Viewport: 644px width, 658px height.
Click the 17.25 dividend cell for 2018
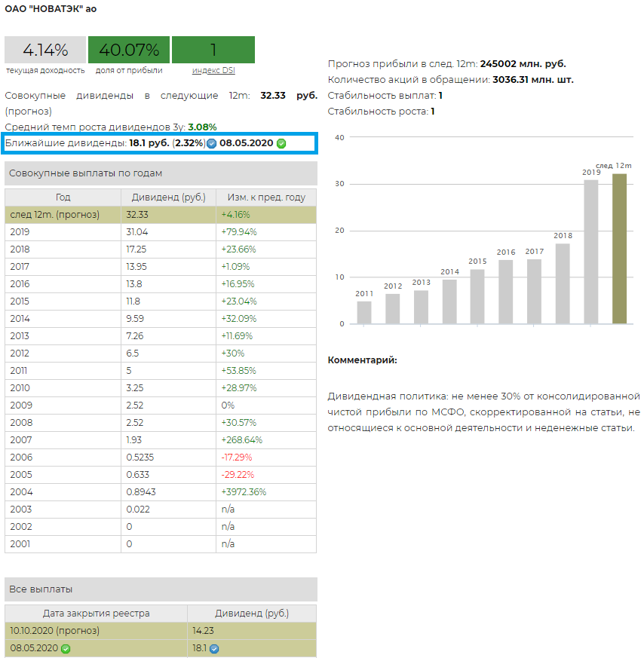pos(168,249)
